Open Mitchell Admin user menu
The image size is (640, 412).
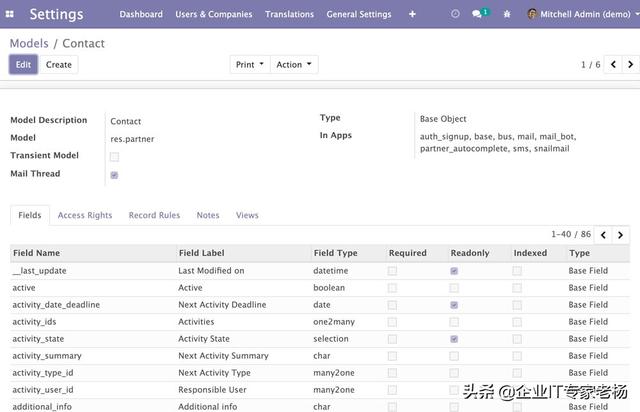pos(584,14)
